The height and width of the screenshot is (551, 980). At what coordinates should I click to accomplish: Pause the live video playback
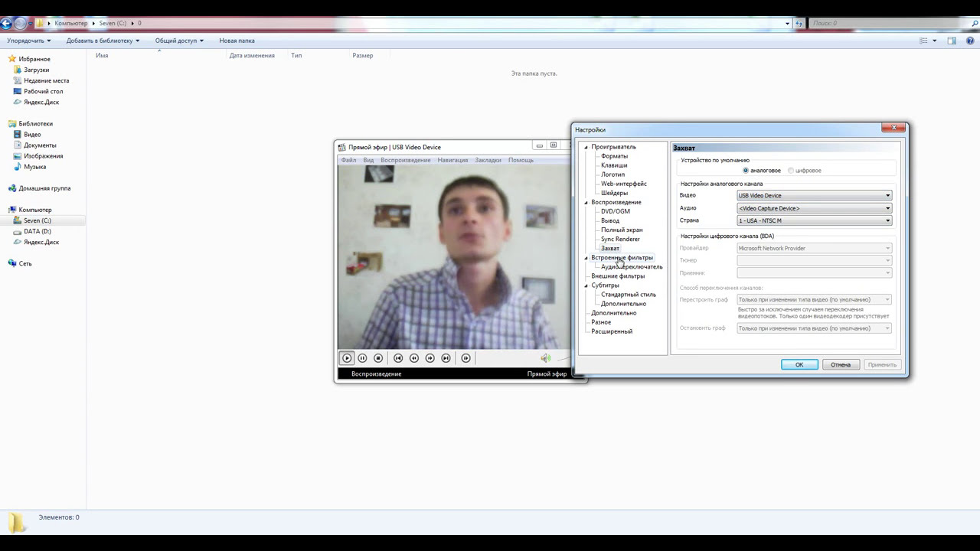tap(362, 358)
